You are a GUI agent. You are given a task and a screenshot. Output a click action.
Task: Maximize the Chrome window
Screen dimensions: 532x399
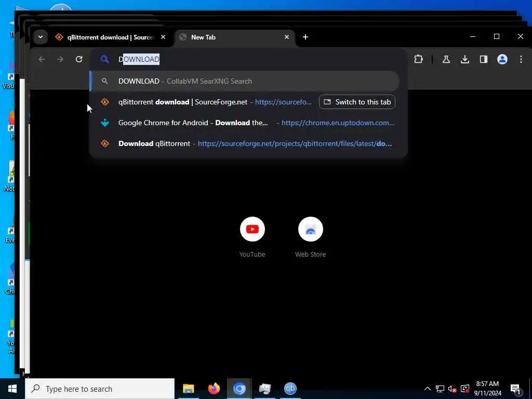click(496, 37)
